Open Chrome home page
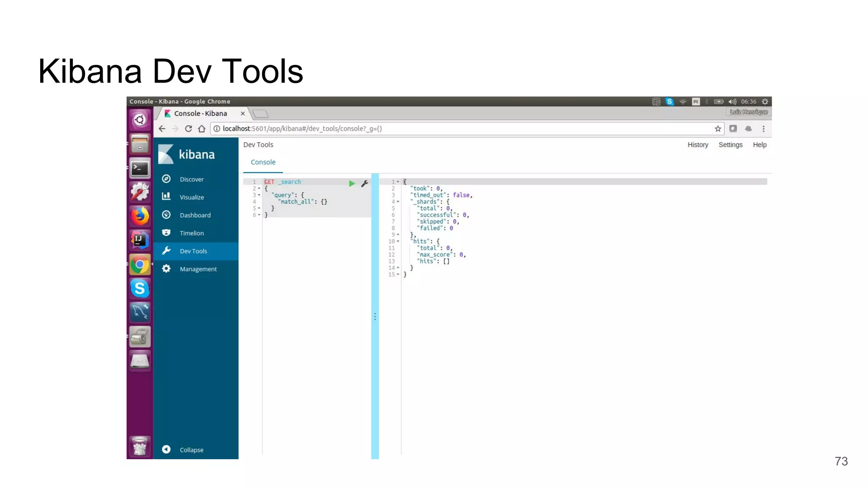This screenshot has height=488, width=868. (202, 129)
